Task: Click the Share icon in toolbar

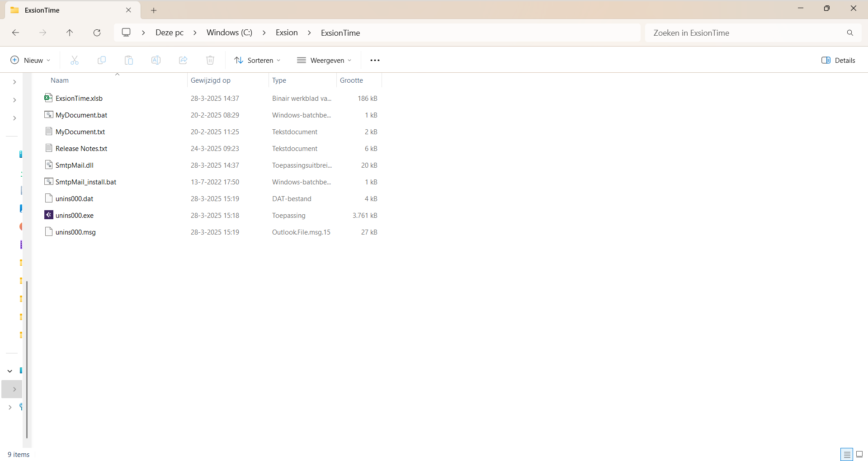Action: pos(183,60)
